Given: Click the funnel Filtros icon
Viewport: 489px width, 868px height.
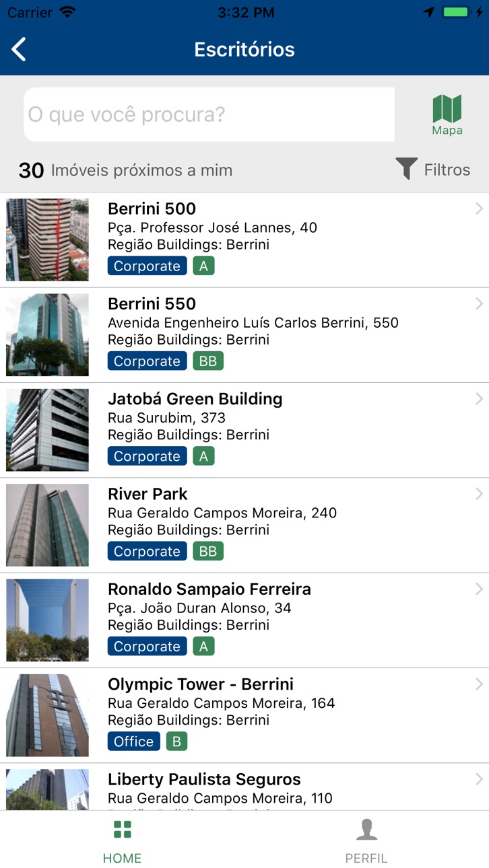Looking at the screenshot, I should click(x=407, y=169).
